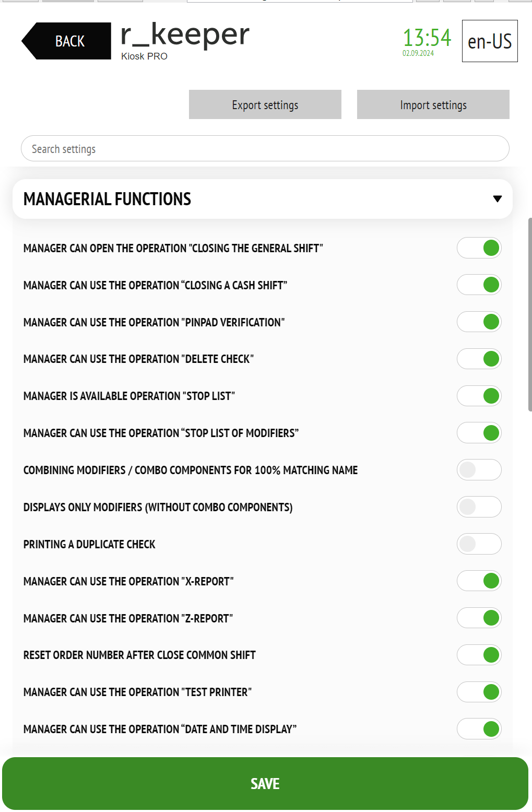This screenshot has width=532, height=812.
Task: Click Import settings button
Action: pyautogui.click(x=433, y=104)
